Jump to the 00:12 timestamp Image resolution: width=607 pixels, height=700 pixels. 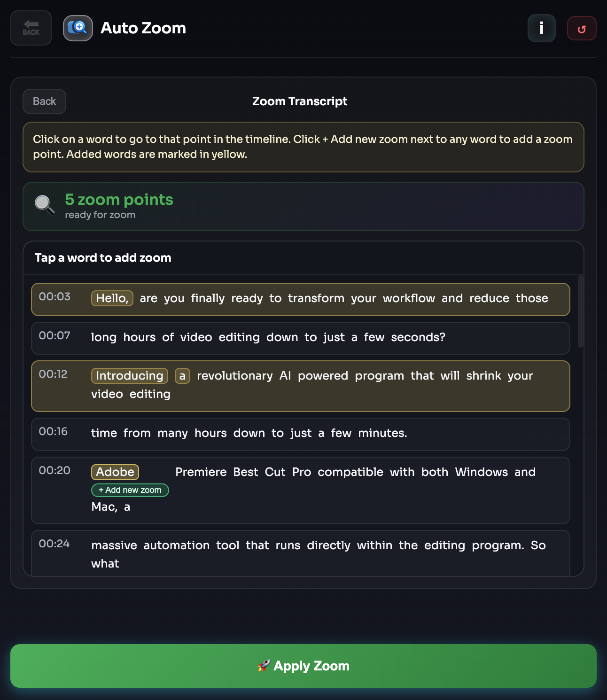[x=53, y=374]
